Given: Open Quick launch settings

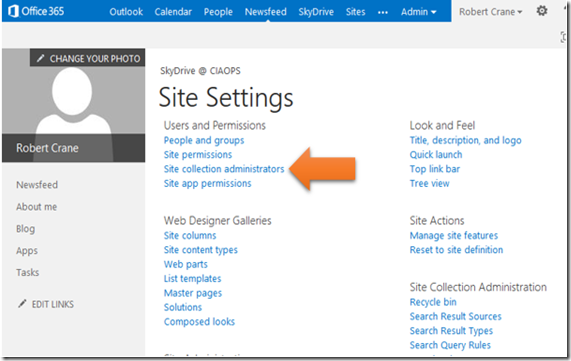Looking at the screenshot, I should 436,154.
